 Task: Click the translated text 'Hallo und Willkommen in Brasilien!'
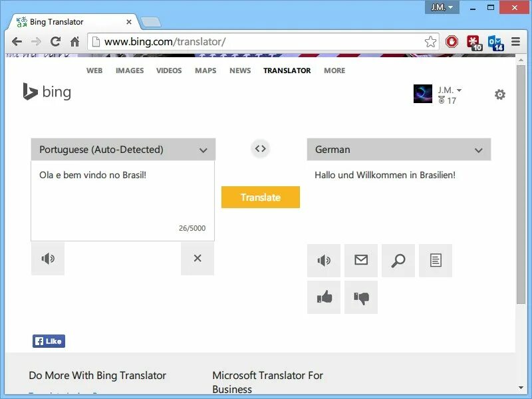coord(385,175)
